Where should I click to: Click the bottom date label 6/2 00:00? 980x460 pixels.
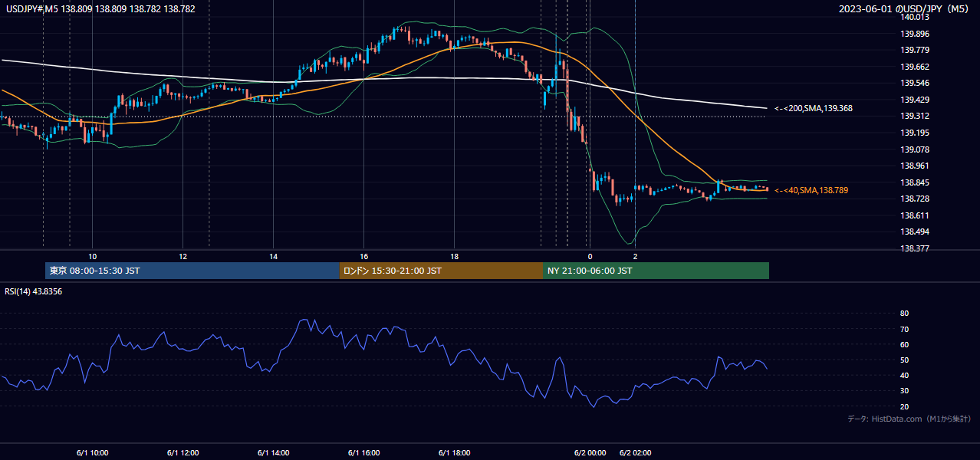pyautogui.click(x=590, y=452)
